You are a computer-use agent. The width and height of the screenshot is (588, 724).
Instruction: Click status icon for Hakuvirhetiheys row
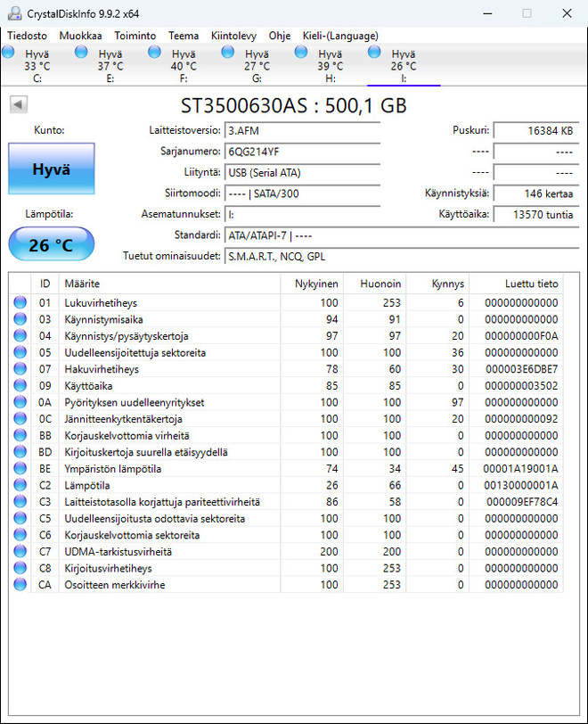tap(20, 369)
